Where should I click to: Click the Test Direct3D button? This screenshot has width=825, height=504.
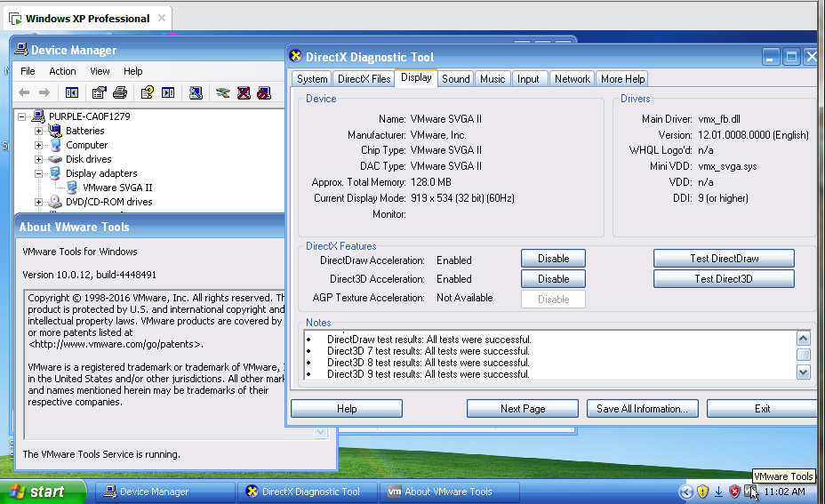coord(724,279)
